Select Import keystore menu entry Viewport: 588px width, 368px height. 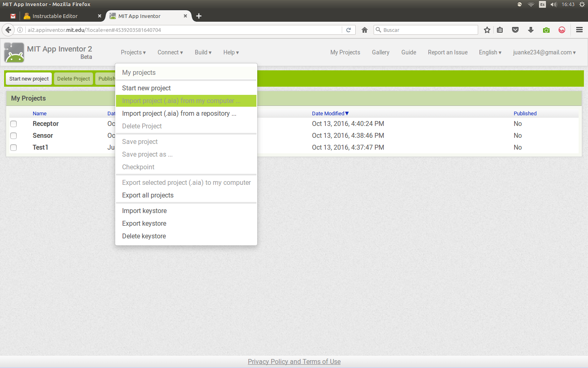pyautogui.click(x=186, y=211)
